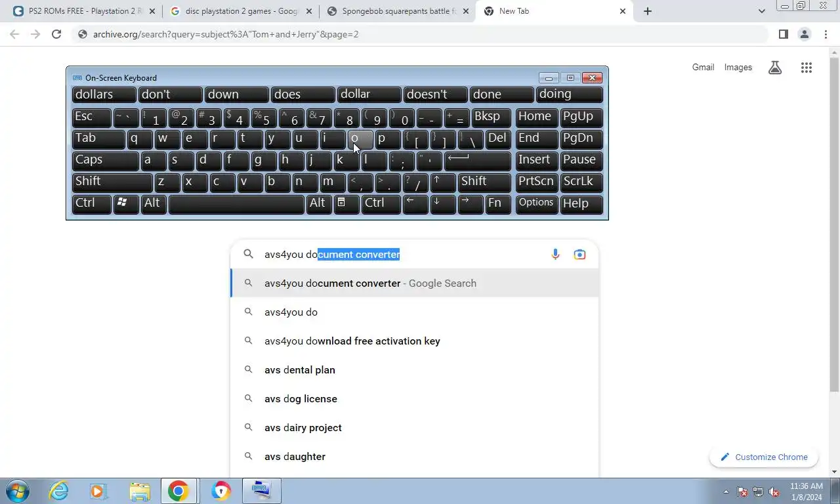Select the suggestion avs4you do
The image size is (840, 504).
415,312
